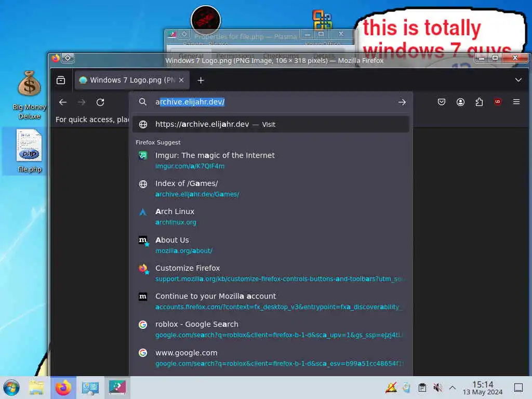Select www.google.com suggestion
532x399 pixels.
point(271,358)
